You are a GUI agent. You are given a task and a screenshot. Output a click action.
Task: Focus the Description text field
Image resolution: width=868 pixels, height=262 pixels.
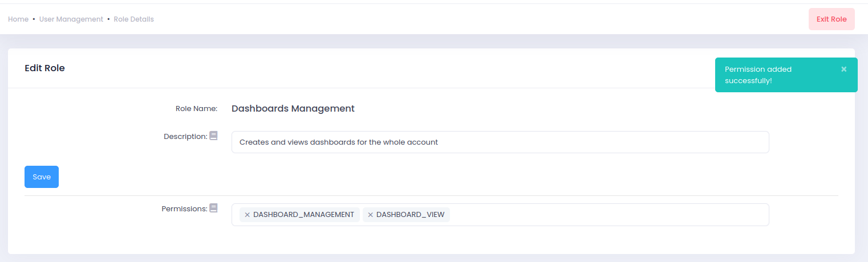(x=500, y=142)
